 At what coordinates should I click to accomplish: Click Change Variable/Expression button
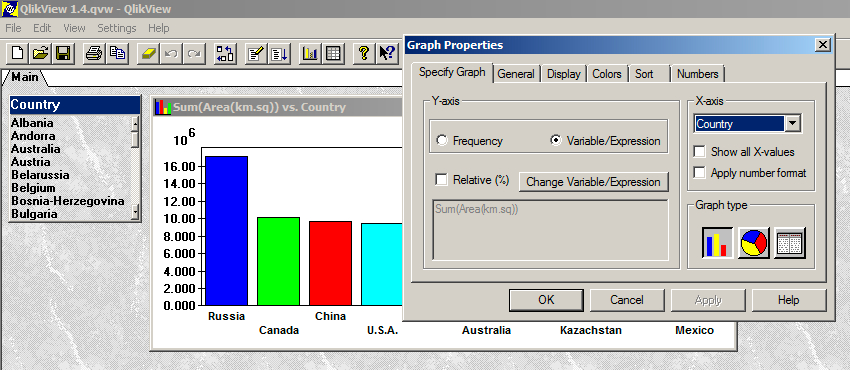click(x=594, y=182)
